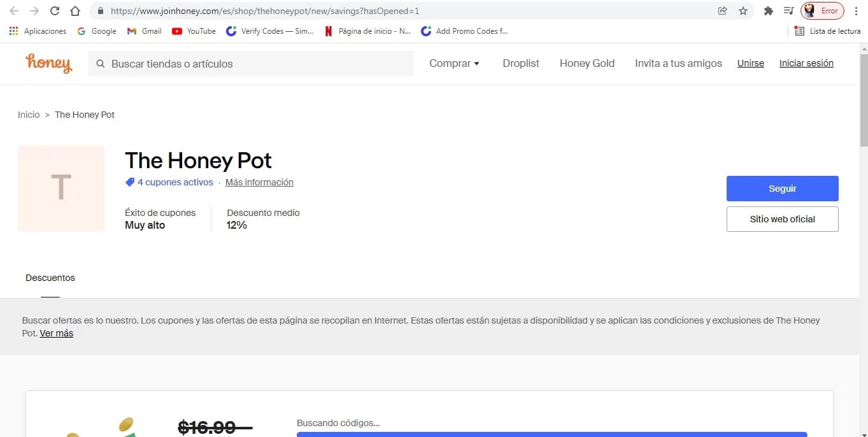This screenshot has height=437, width=868.
Task: Open the Honey Gold menu item
Action: (587, 63)
